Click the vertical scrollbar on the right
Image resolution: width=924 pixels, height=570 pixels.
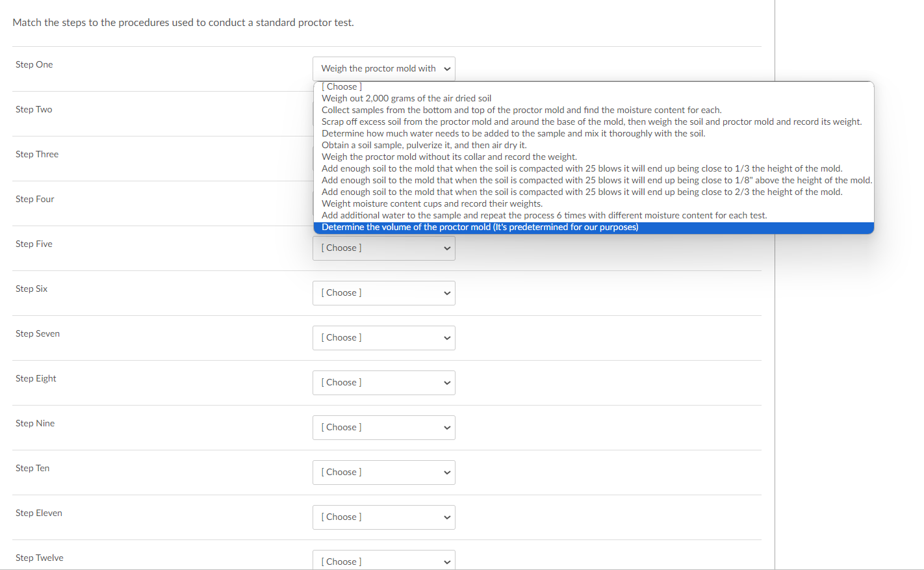pyautogui.click(x=775, y=285)
